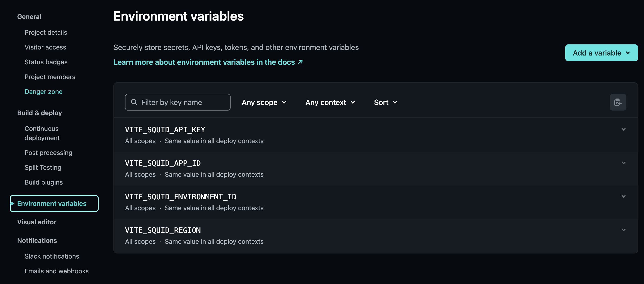Image resolution: width=644 pixels, height=284 pixels.
Task: Open Slack notifications settings
Action: click(x=52, y=256)
